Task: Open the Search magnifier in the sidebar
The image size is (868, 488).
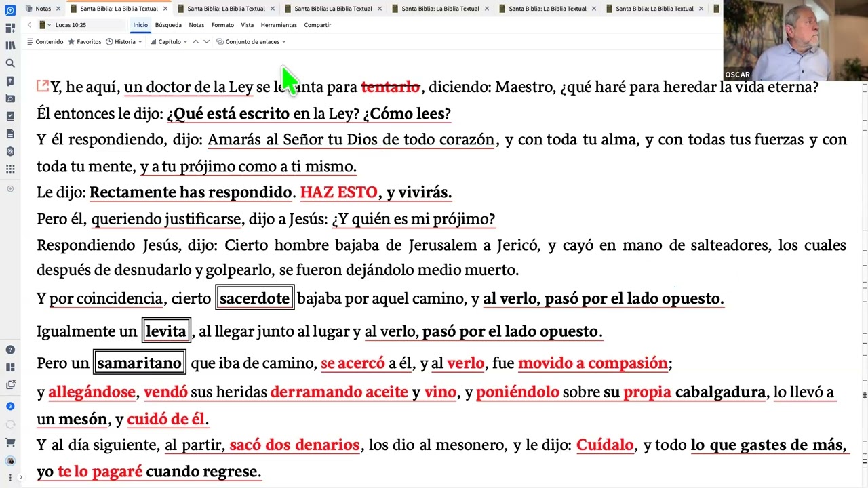Action: click(10, 63)
